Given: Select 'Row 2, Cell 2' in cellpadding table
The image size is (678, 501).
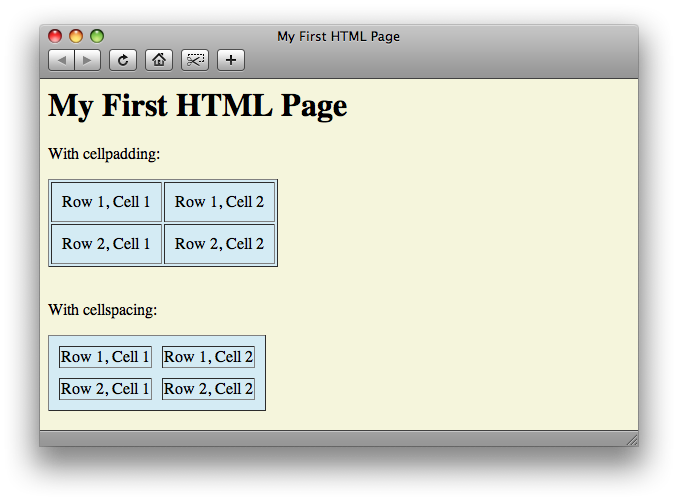Looking at the screenshot, I should 219,244.
